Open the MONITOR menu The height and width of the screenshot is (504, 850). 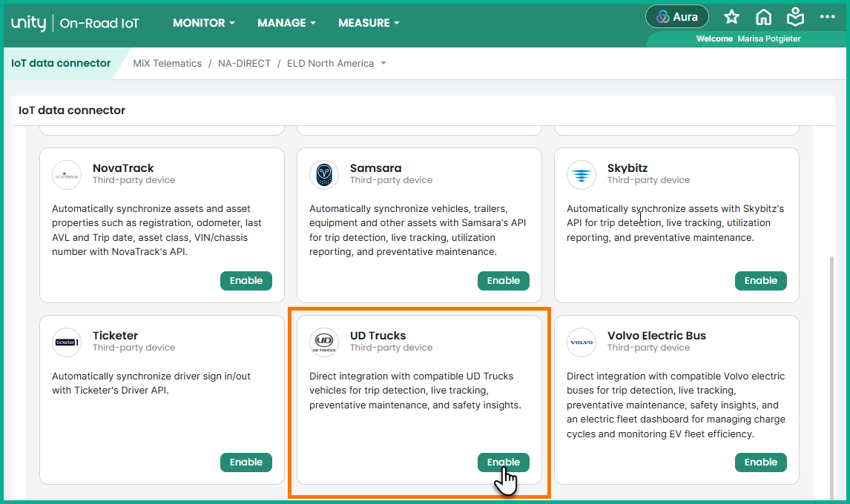[204, 23]
